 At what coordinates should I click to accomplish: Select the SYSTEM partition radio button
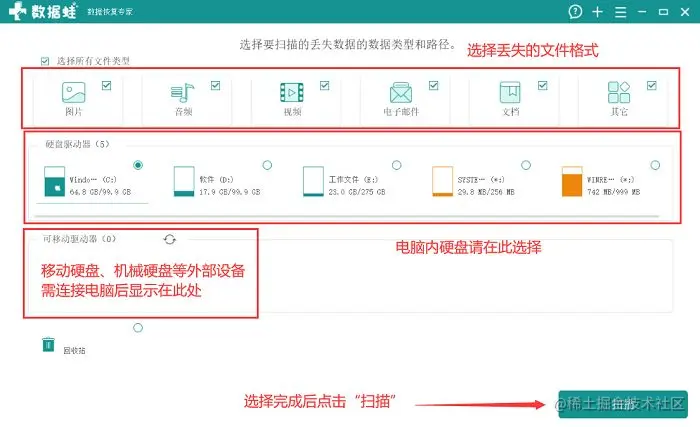coord(526,165)
